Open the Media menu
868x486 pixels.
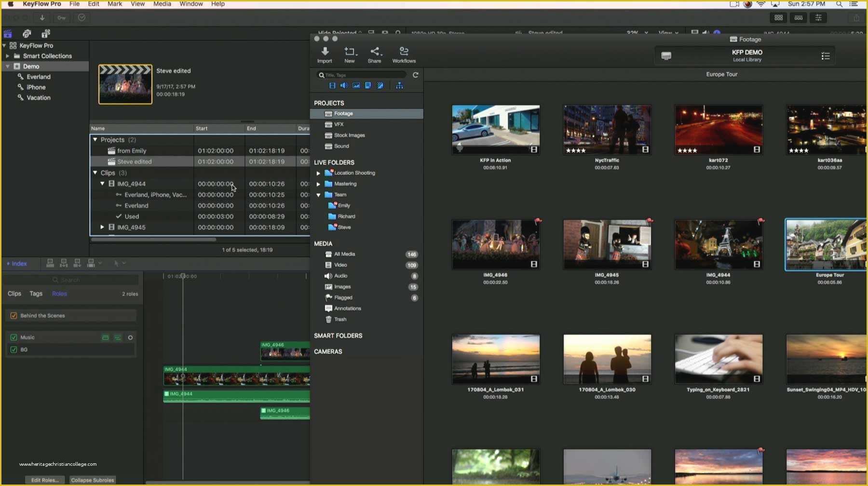(x=162, y=4)
